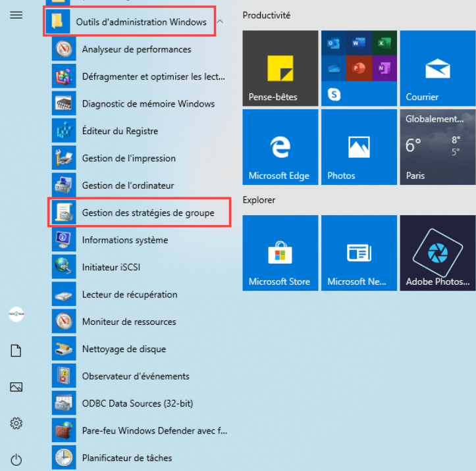
Task: Select the Informations système label
Action: (x=125, y=240)
